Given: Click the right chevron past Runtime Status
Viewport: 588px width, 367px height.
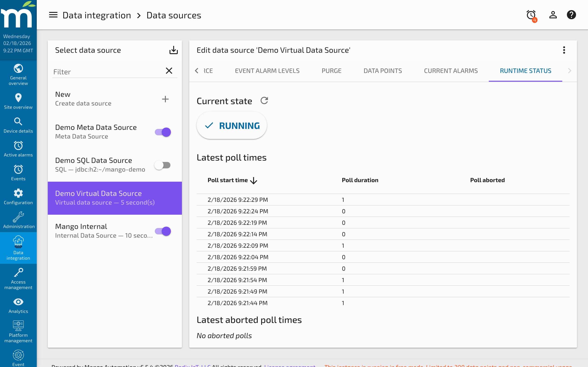Looking at the screenshot, I should tap(570, 71).
